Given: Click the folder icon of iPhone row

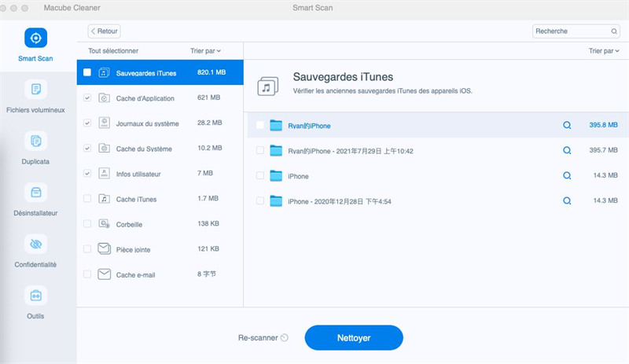Looking at the screenshot, I should click(276, 176).
